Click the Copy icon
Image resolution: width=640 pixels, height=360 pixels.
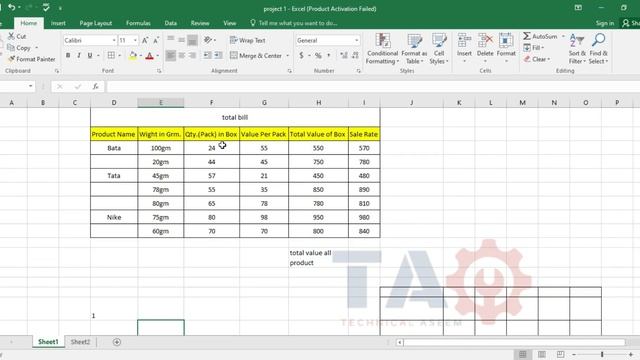11,48
